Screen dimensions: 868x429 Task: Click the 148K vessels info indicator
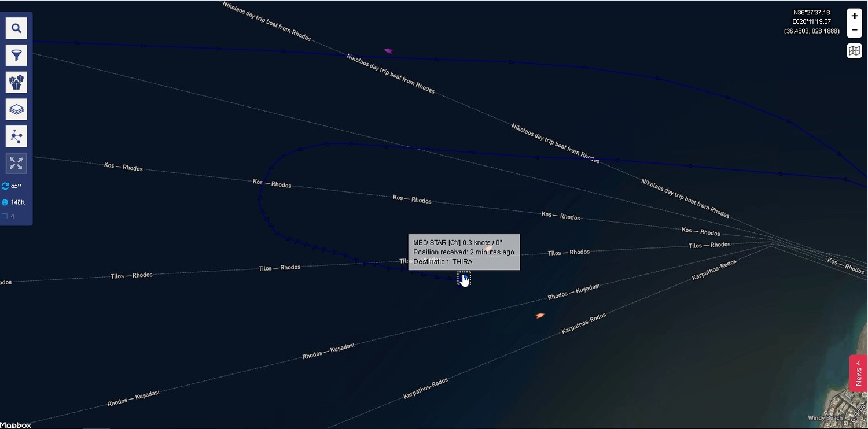click(x=13, y=202)
